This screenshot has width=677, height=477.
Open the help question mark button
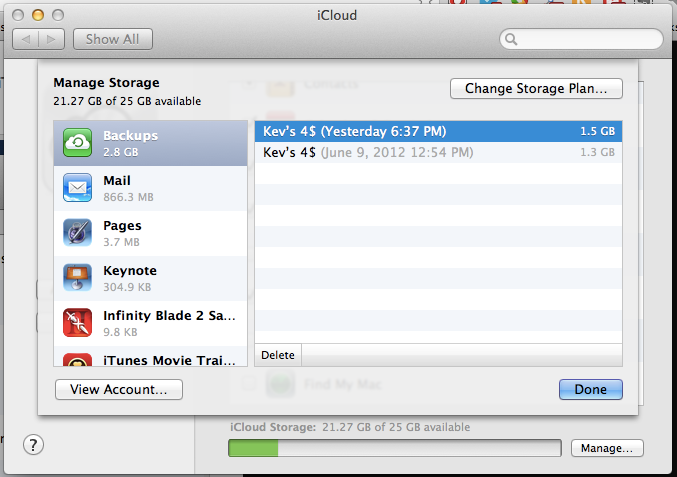[33, 445]
